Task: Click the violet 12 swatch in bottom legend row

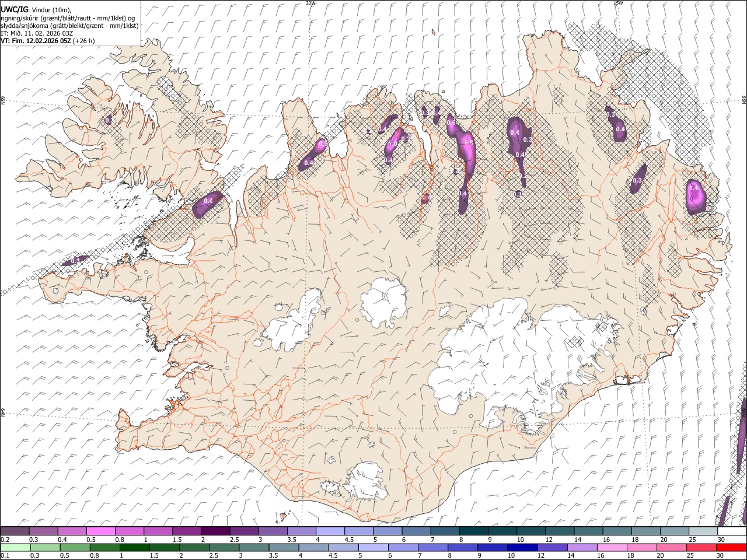Action: pyautogui.click(x=552, y=547)
